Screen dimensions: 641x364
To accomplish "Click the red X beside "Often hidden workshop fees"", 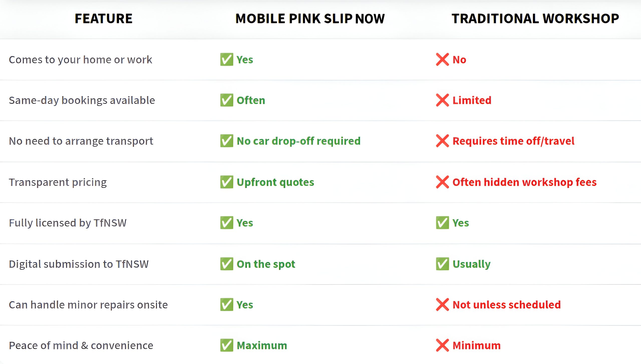I will (442, 182).
